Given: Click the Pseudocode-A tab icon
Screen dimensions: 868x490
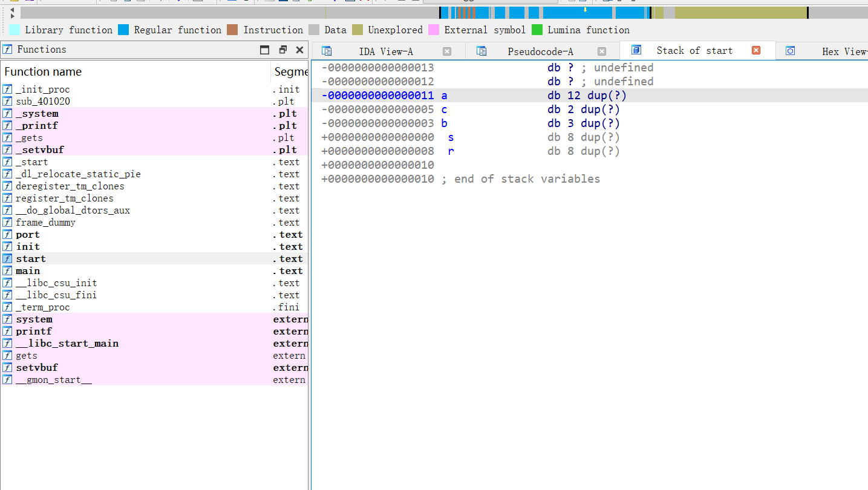Looking at the screenshot, I should coord(481,51).
